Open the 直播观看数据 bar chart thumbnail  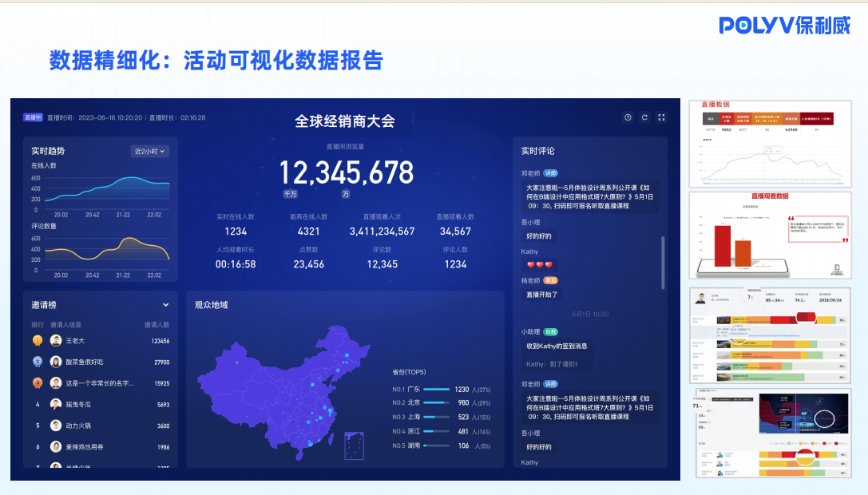770,235
